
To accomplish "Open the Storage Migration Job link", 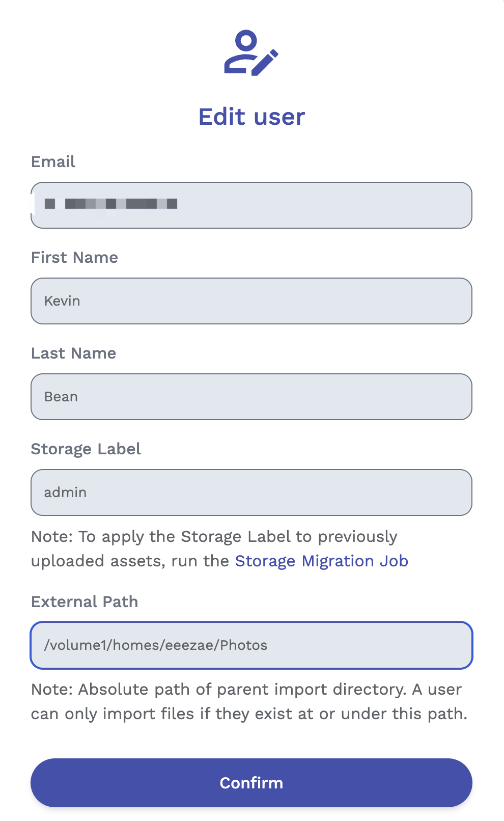I will 321,561.
